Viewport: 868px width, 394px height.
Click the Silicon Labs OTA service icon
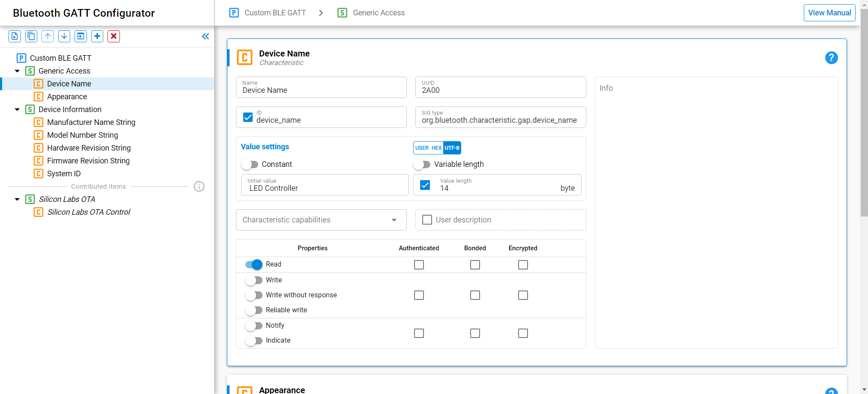(x=30, y=199)
